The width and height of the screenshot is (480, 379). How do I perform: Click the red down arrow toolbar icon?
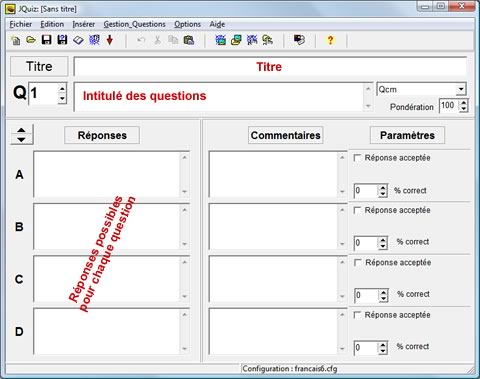(x=110, y=40)
